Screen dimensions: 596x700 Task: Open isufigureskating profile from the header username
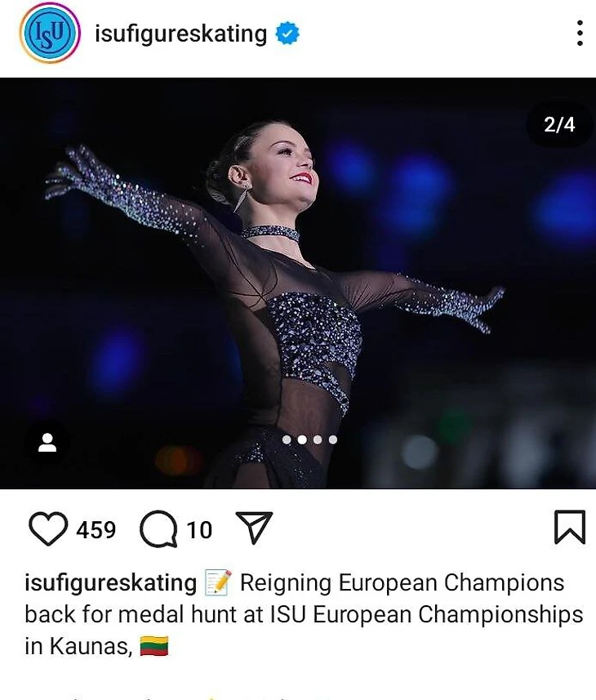pos(180,34)
